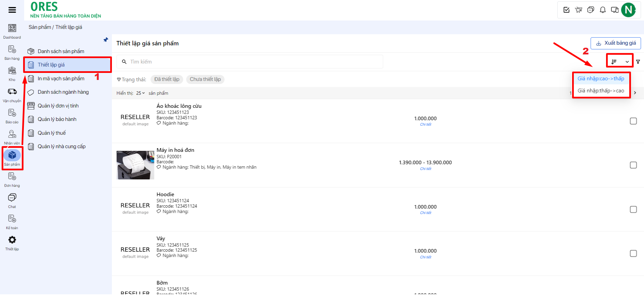Check the Hoodie product checkbox
644x299 pixels.
633,209
